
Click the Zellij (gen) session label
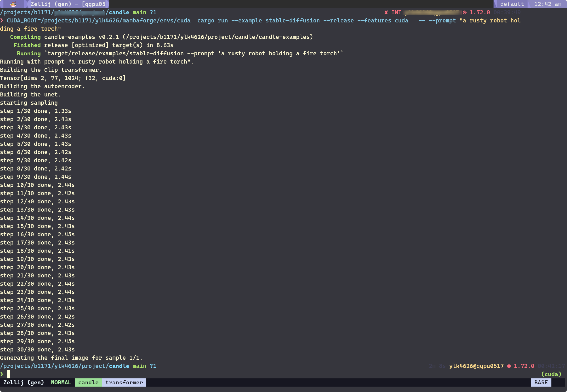(x=24, y=382)
